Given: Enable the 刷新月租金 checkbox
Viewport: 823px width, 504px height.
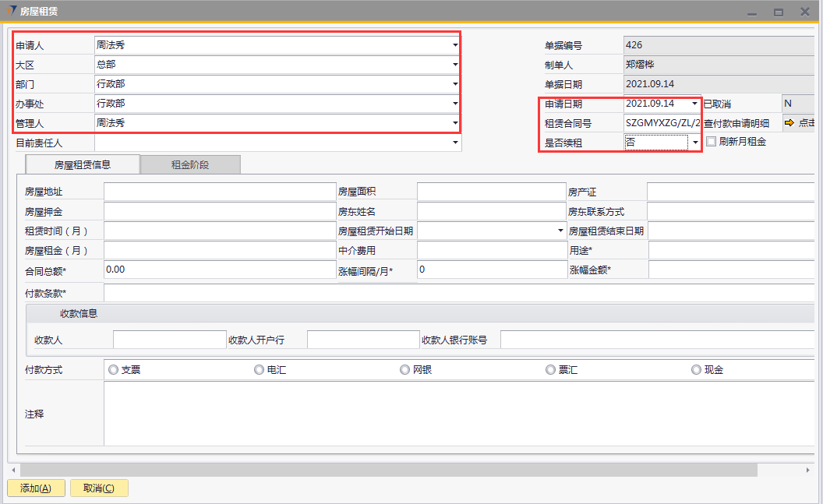Looking at the screenshot, I should pyautogui.click(x=711, y=142).
